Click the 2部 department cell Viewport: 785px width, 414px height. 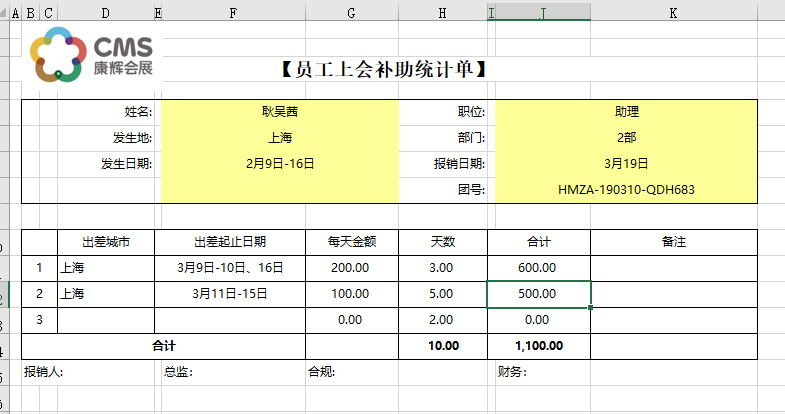tap(626, 137)
